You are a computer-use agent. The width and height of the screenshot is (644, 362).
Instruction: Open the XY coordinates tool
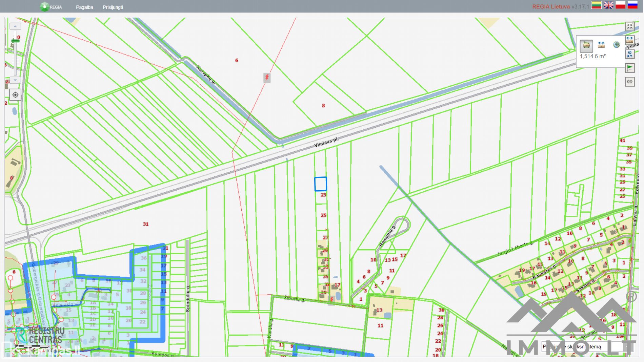629,54
